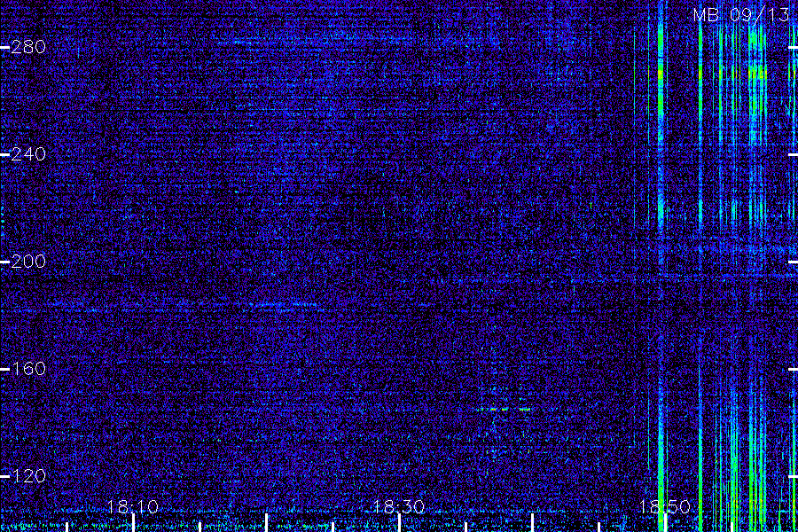Click the MB 09/13 date label
798x532 pixels.
741,15
